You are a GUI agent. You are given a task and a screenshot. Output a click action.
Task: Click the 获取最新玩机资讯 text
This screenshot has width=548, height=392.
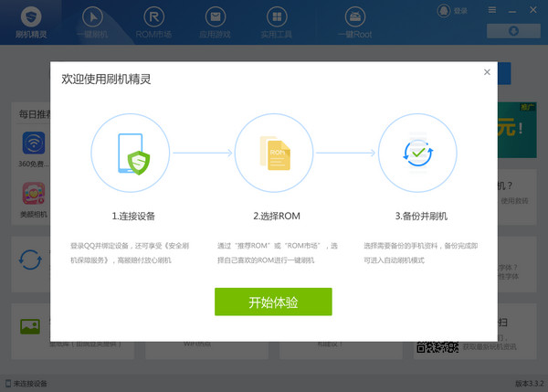pyautogui.click(x=490, y=347)
